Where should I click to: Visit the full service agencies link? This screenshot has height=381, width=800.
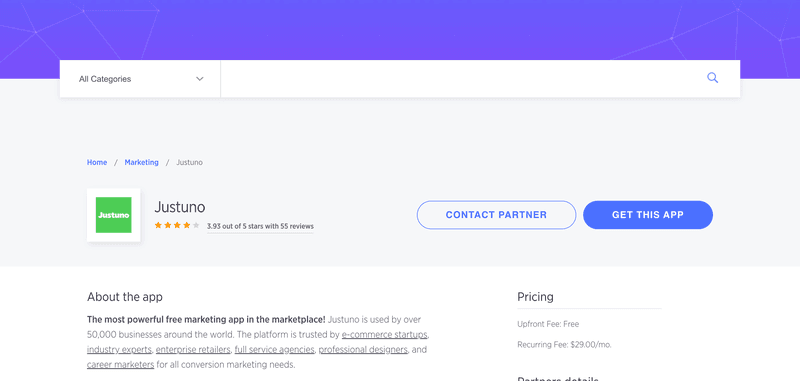click(x=274, y=350)
